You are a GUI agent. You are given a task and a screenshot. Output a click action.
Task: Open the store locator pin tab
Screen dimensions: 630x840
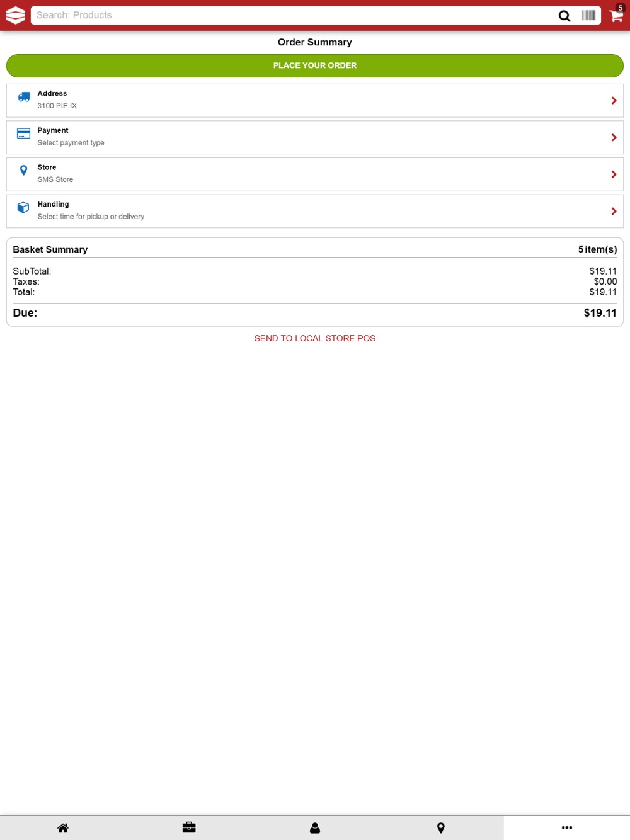[441, 828]
